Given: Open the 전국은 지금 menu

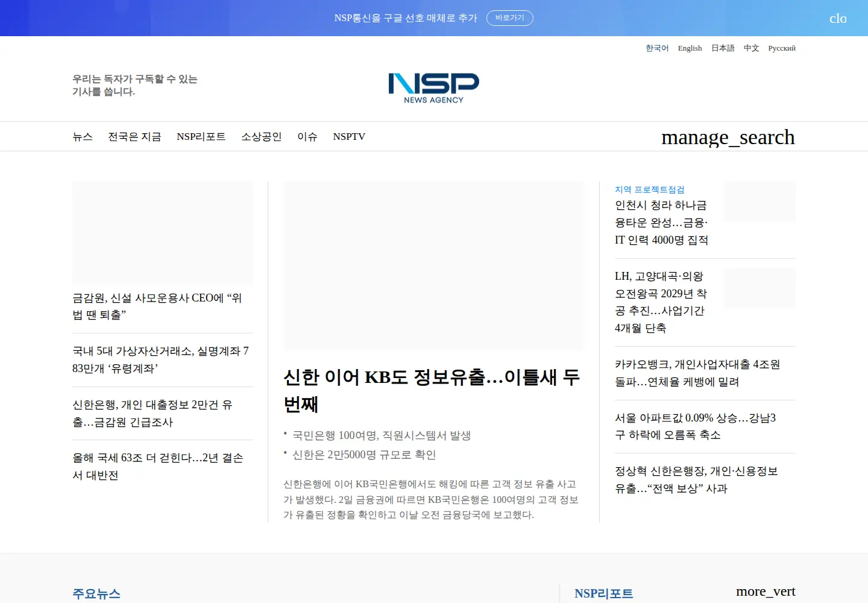Looking at the screenshot, I should (x=134, y=137).
